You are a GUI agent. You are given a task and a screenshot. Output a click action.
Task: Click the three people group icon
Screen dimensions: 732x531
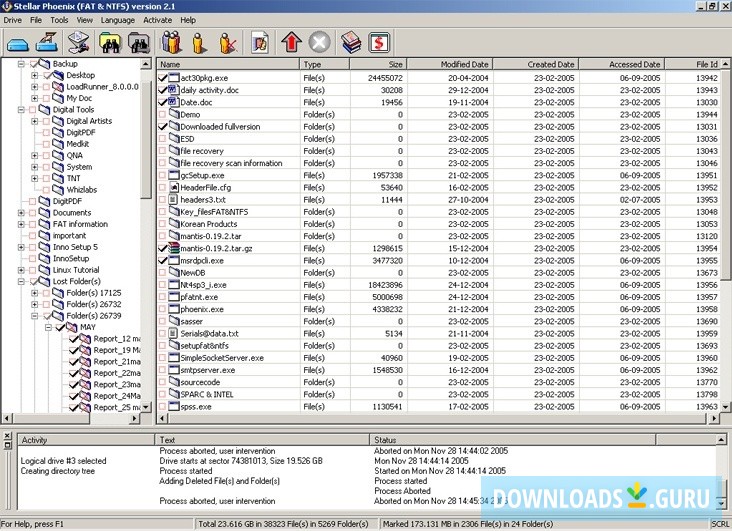170,42
